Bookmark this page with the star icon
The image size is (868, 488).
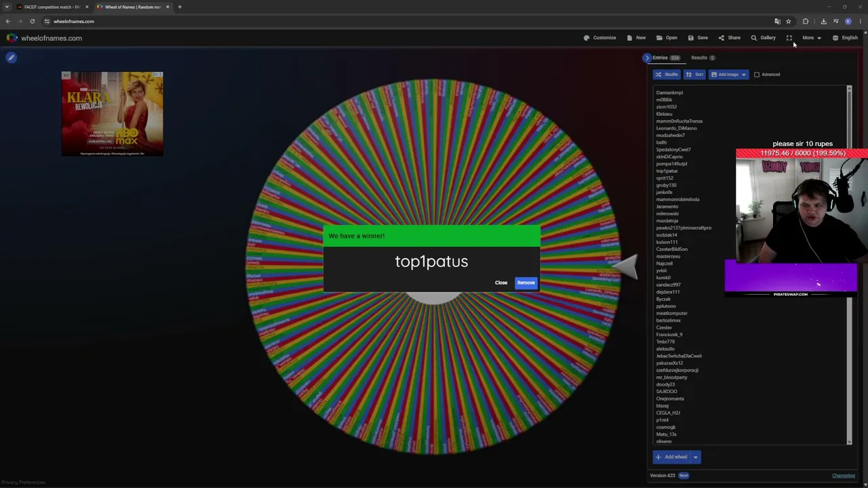click(788, 21)
